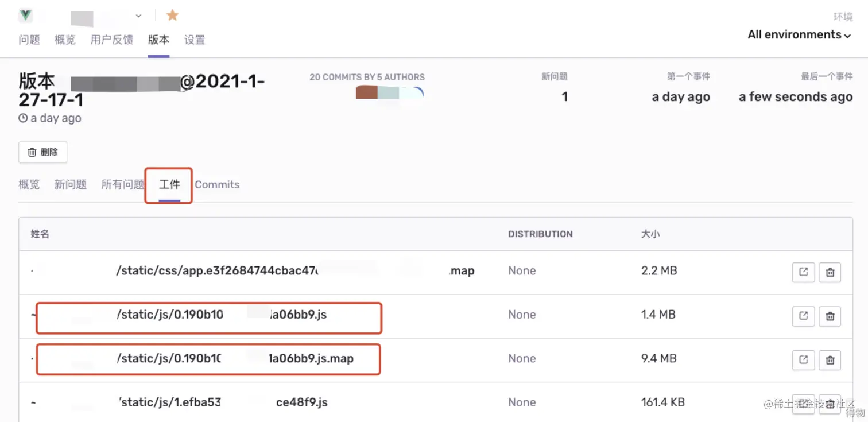Click the 删除 release button
The image size is (868, 422).
[x=43, y=152]
